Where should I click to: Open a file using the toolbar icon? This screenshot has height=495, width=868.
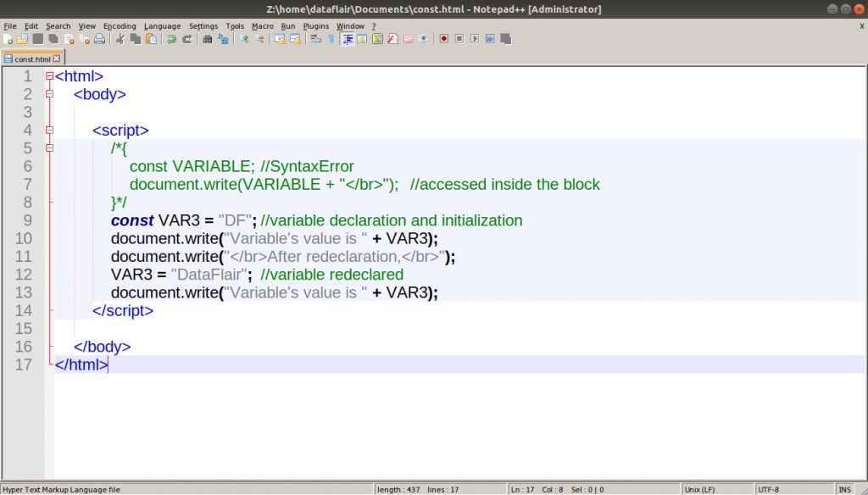pyautogui.click(x=23, y=38)
